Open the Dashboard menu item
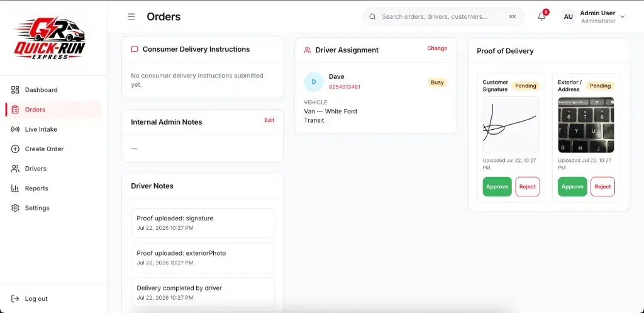This screenshot has height=313, width=644. click(53, 89)
